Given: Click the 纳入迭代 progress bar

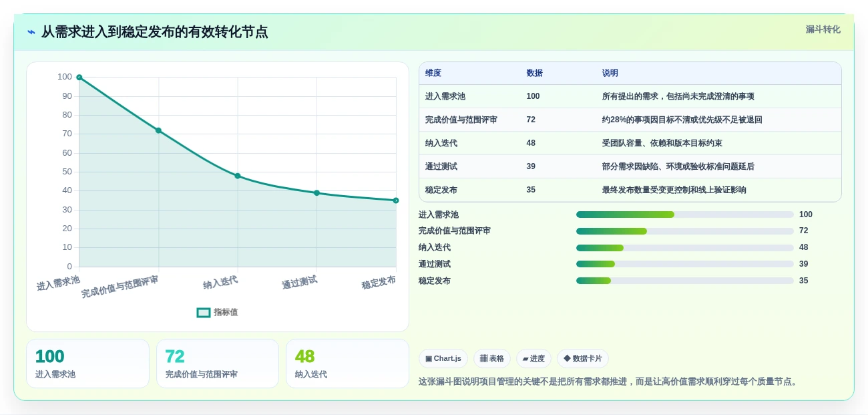Looking at the screenshot, I should (x=685, y=248).
